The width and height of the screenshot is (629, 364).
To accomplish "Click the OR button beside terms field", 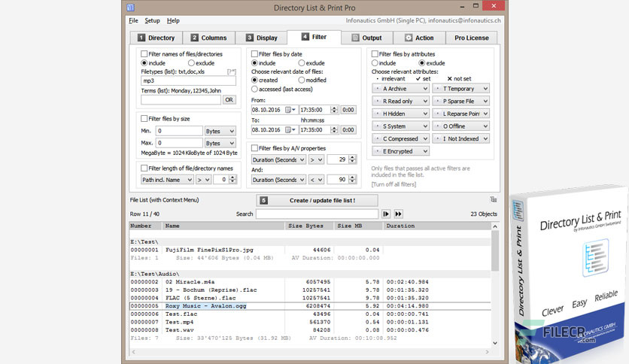I will pos(229,100).
